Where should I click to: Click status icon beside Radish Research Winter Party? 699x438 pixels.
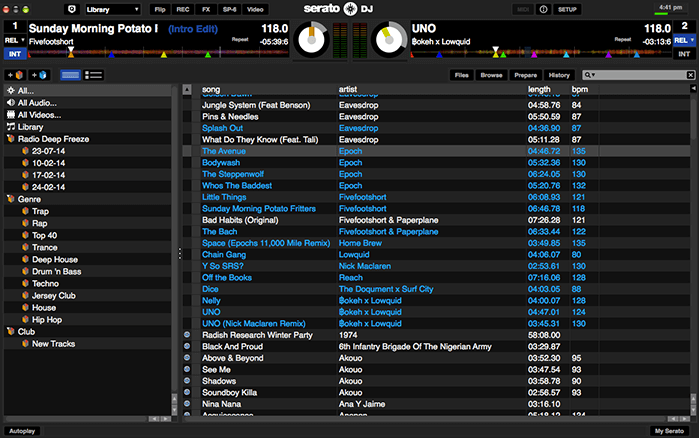click(187, 335)
